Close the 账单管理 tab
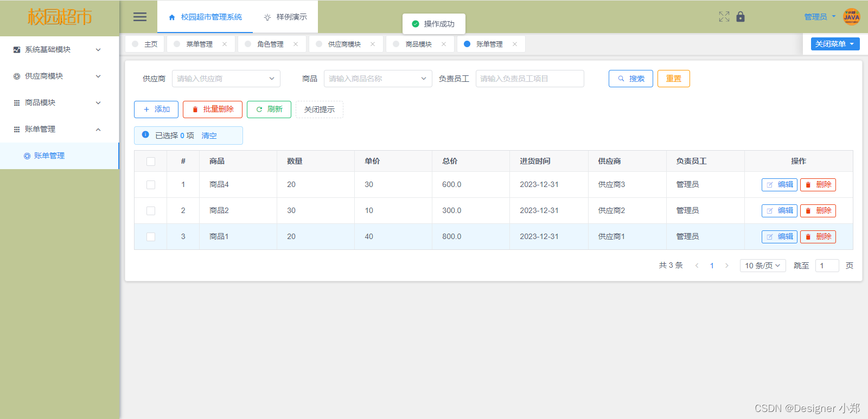 [515, 44]
